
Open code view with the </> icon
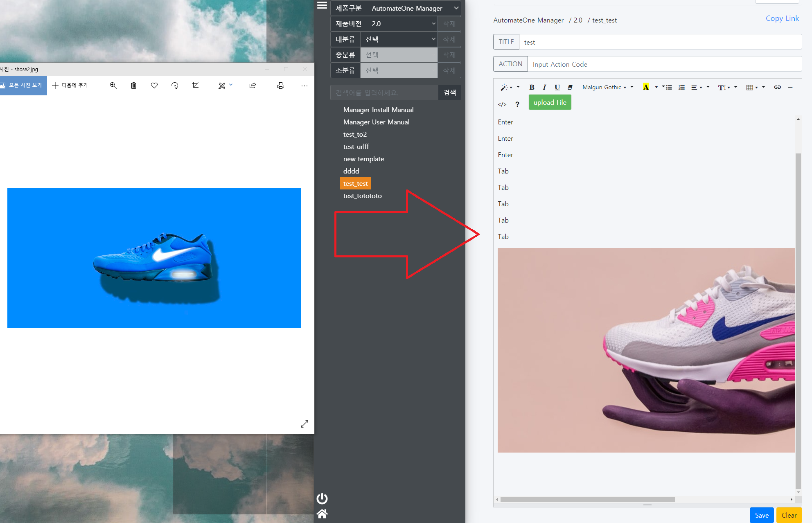pyautogui.click(x=502, y=104)
